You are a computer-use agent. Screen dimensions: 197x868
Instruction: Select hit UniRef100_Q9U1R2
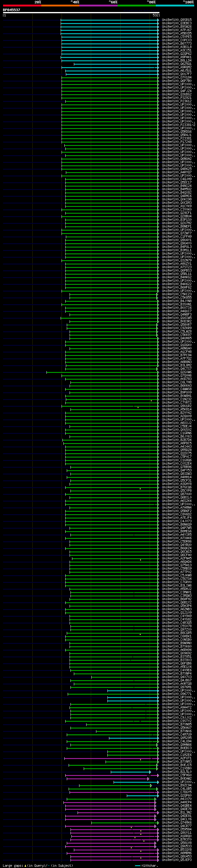click(x=176, y=406)
